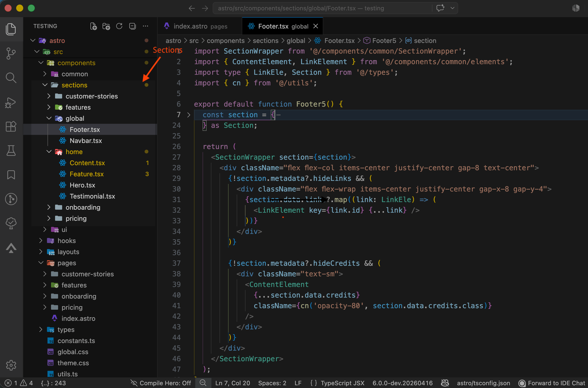Viewport: 588px width, 388px height.
Task: Open explorer more actions ellipsis
Action: click(x=145, y=26)
